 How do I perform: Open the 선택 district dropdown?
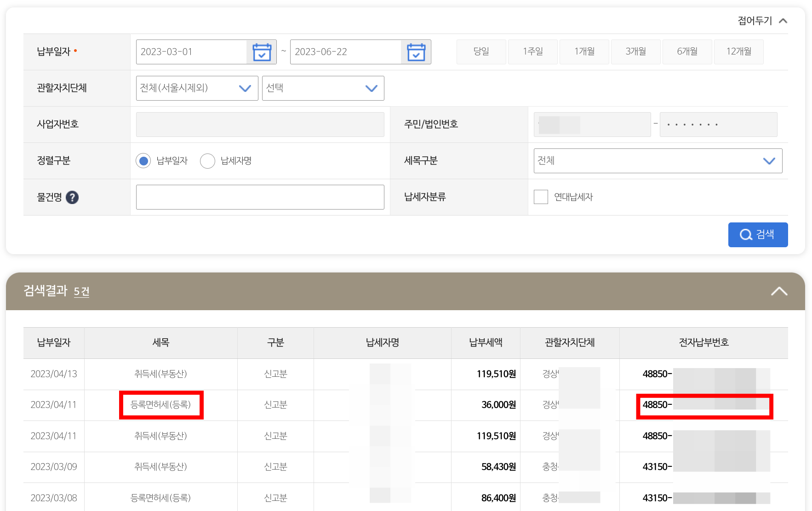[x=323, y=88]
